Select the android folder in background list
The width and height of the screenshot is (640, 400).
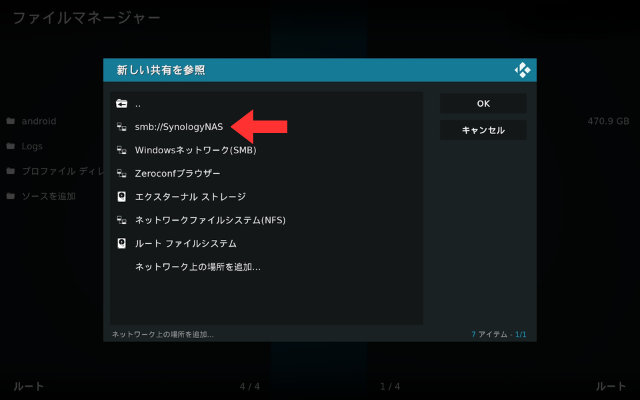[38, 121]
